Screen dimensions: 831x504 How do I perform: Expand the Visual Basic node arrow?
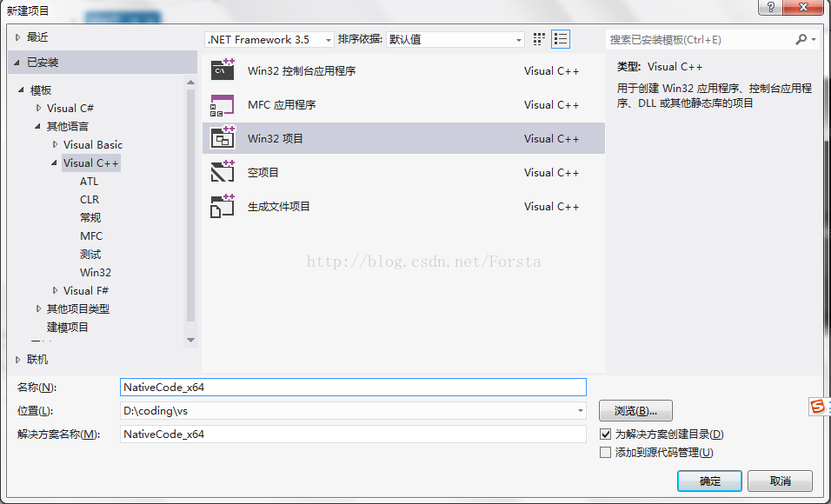tap(55, 144)
